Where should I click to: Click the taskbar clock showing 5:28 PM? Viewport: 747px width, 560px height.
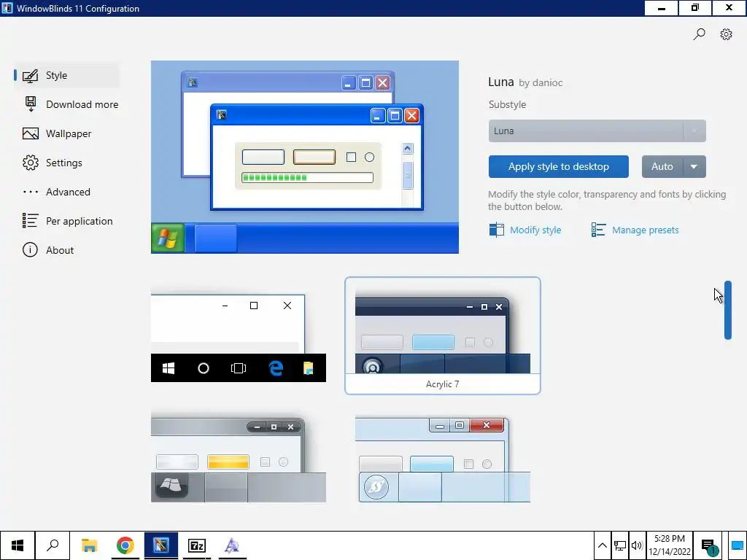coord(670,545)
